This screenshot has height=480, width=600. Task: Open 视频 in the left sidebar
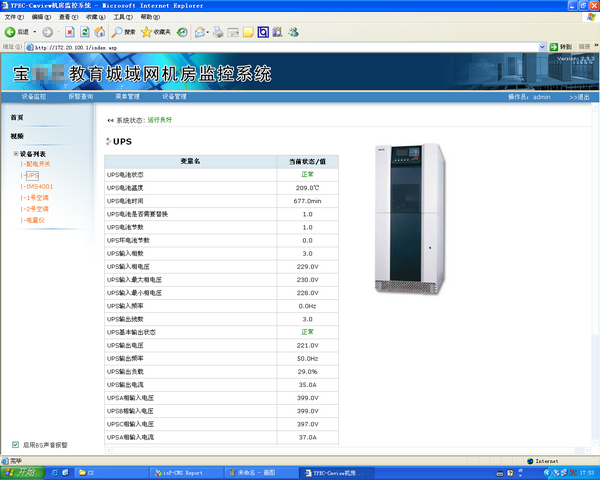(x=17, y=136)
